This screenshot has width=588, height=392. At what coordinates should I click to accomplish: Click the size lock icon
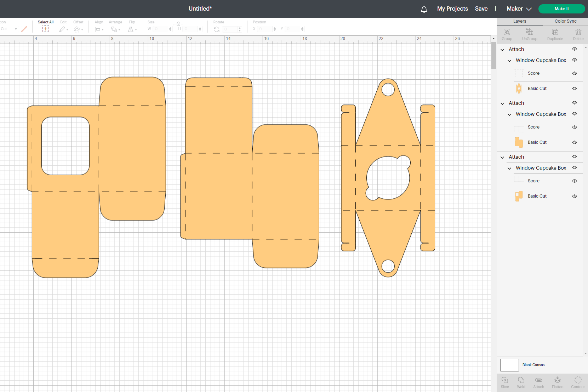(x=178, y=24)
